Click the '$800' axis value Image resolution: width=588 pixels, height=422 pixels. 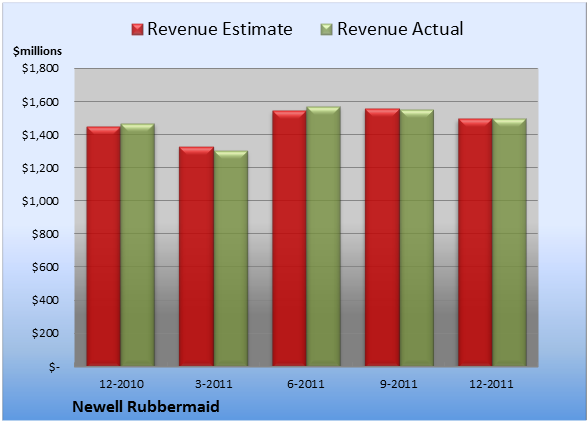pos(45,234)
